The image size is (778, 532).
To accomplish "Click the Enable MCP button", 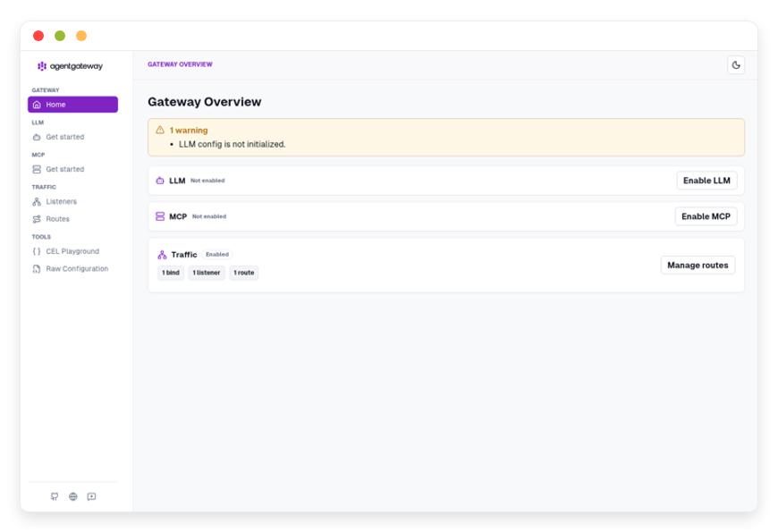I will (706, 216).
